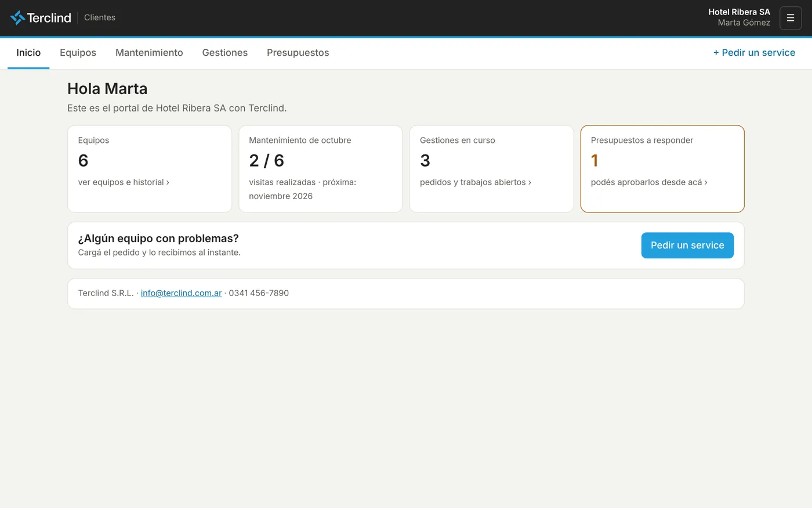Open 'podés aprobarlos desde acá' link
This screenshot has height=508, width=812.
point(649,182)
